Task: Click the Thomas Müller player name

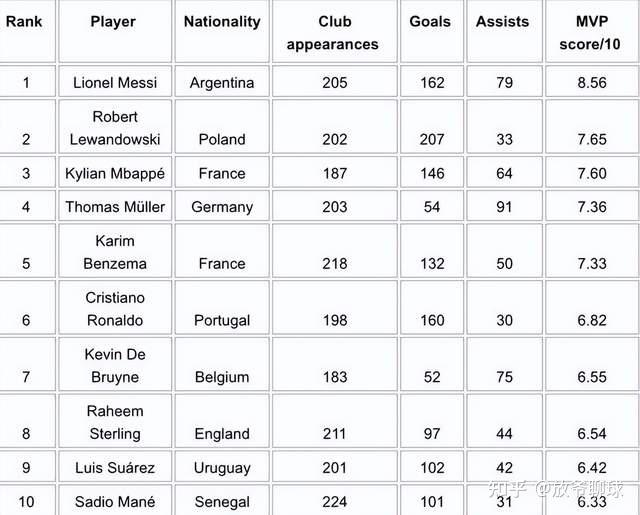Action: [x=114, y=207]
